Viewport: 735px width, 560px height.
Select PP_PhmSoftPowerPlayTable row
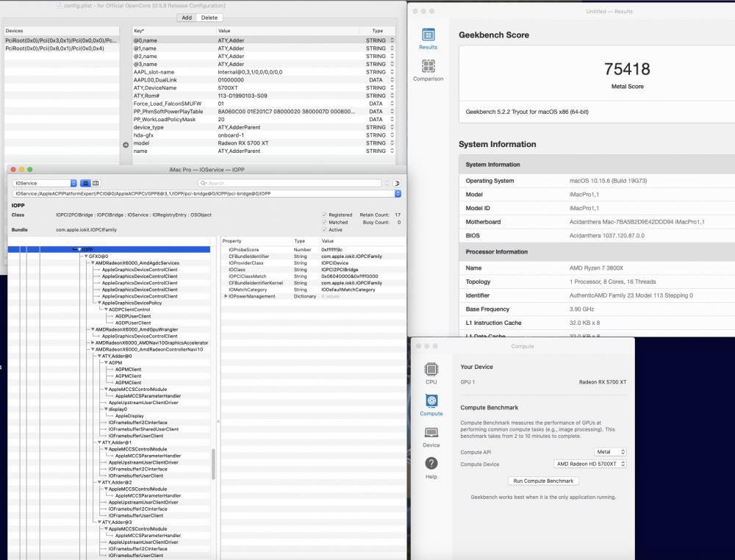click(264, 112)
